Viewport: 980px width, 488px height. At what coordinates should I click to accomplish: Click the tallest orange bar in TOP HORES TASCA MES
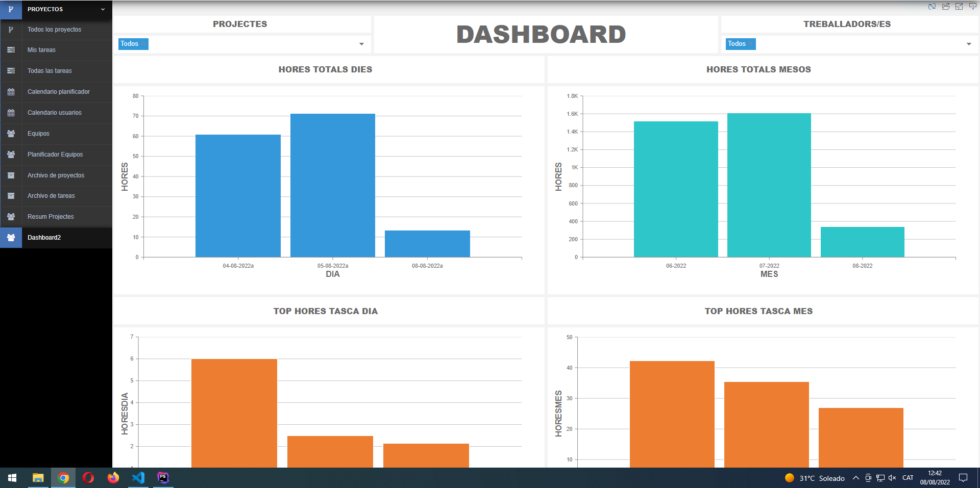(x=672, y=414)
